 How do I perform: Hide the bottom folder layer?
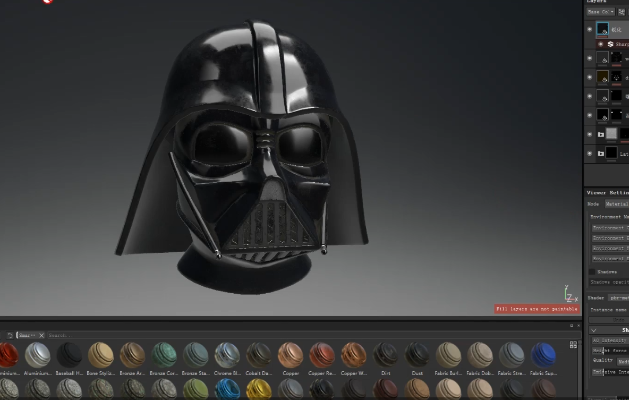click(590, 154)
